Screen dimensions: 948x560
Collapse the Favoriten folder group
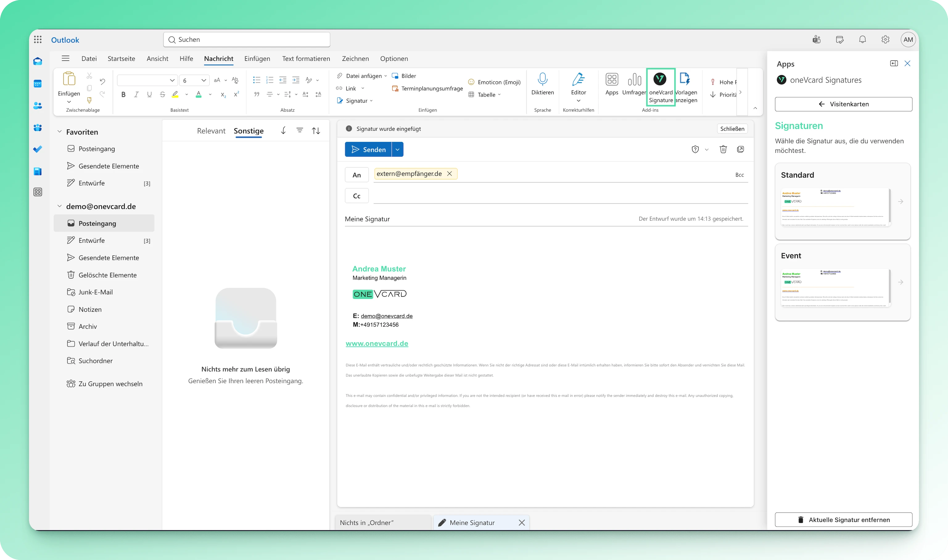point(59,132)
